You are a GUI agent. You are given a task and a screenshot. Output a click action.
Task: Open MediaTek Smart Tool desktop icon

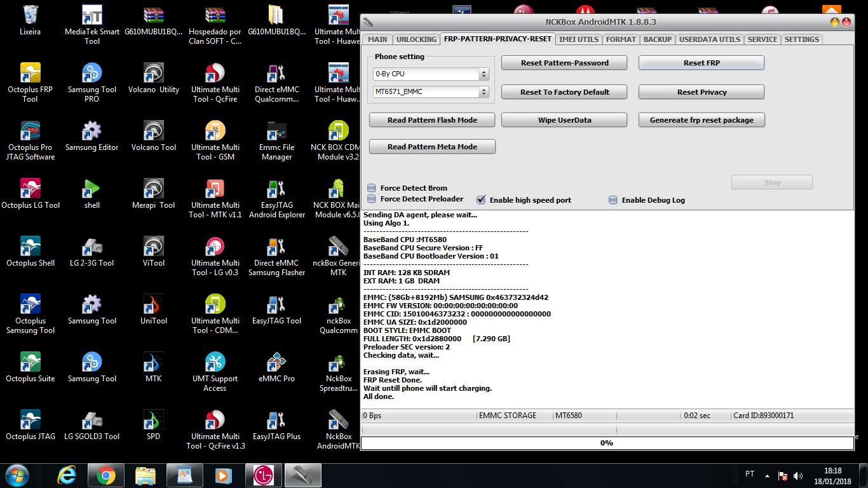click(x=92, y=24)
